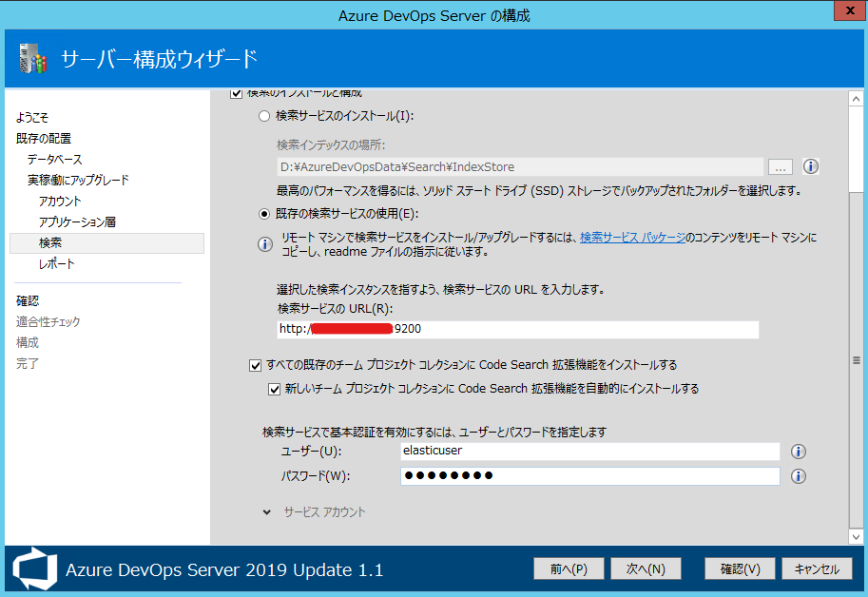The image size is (868, 597).
Task: Go to 既存の配置 step
Action: click(44, 139)
